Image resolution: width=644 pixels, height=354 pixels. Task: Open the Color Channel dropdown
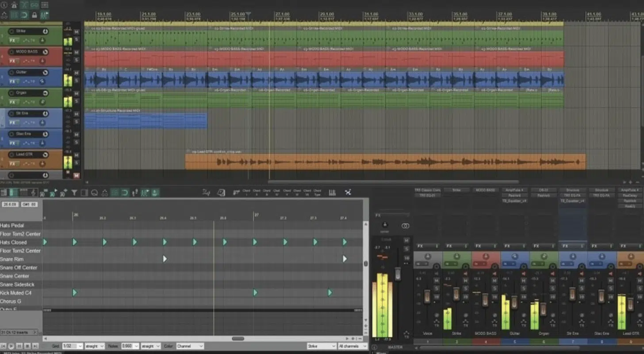[x=190, y=346]
